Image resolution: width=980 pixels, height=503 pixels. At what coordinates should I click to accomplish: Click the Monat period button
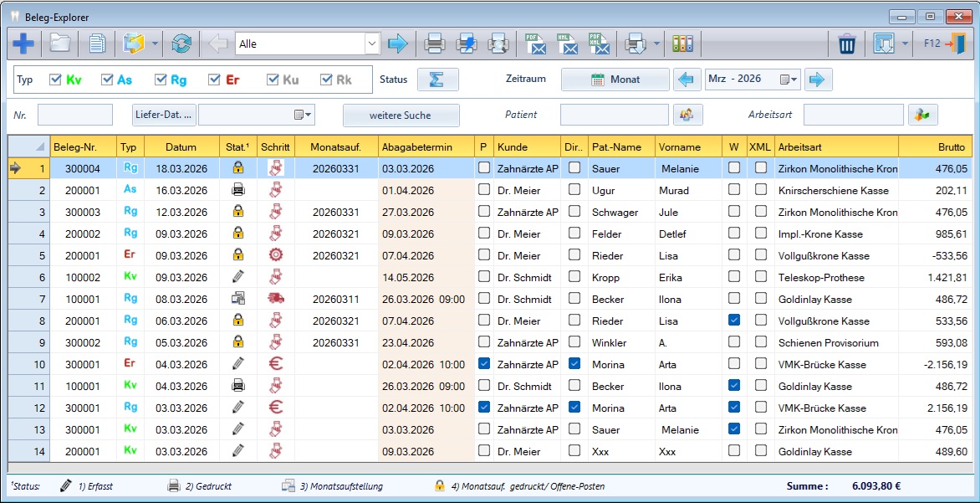(615, 80)
